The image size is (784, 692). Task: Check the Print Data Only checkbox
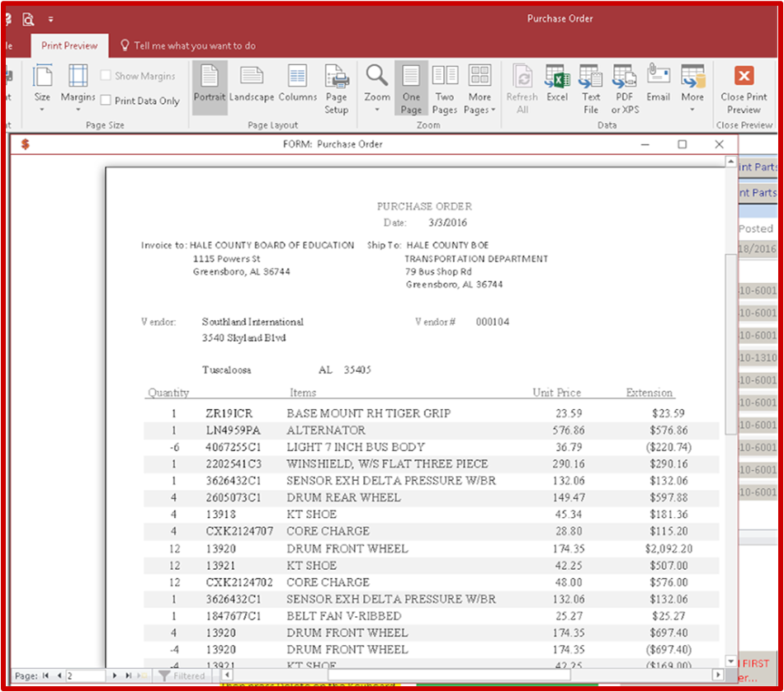(x=106, y=100)
